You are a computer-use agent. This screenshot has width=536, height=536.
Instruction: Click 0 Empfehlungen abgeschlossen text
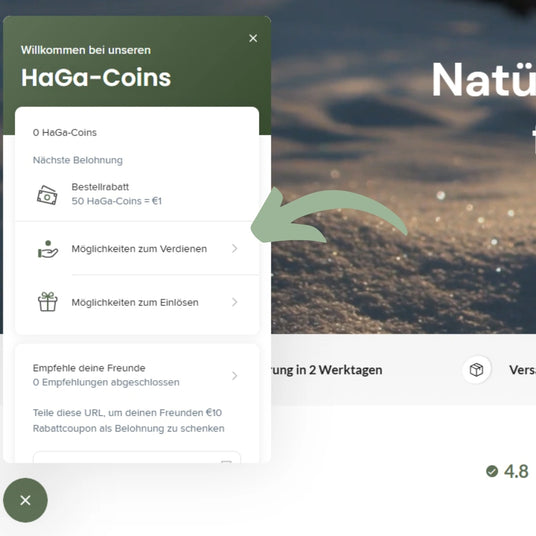tap(106, 382)
